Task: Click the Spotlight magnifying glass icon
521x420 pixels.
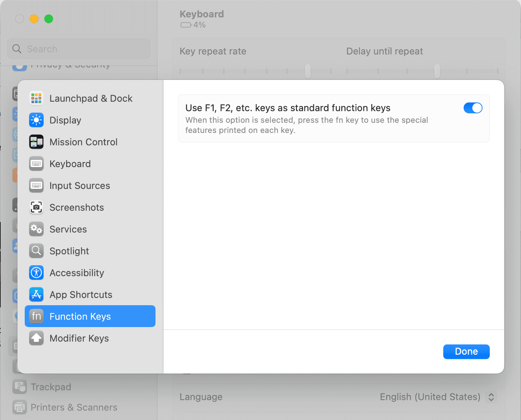Action: [36, 251]
